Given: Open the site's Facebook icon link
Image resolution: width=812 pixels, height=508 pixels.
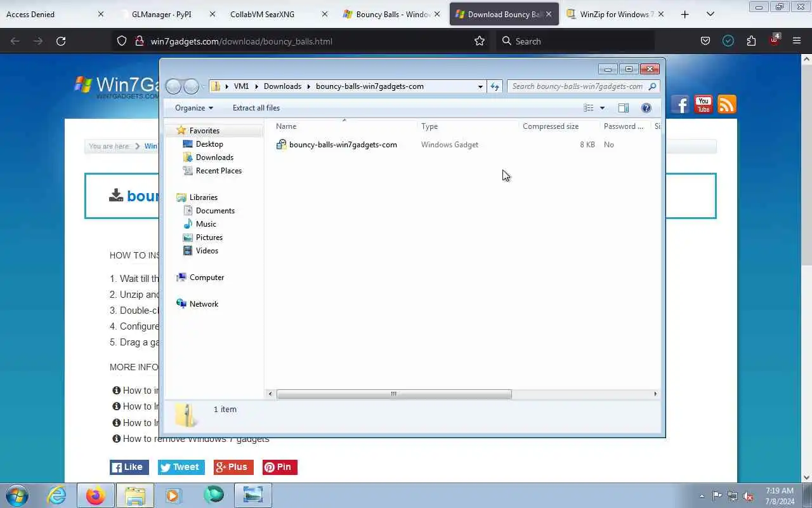Looking at the screenshot, I should (680, 105).
